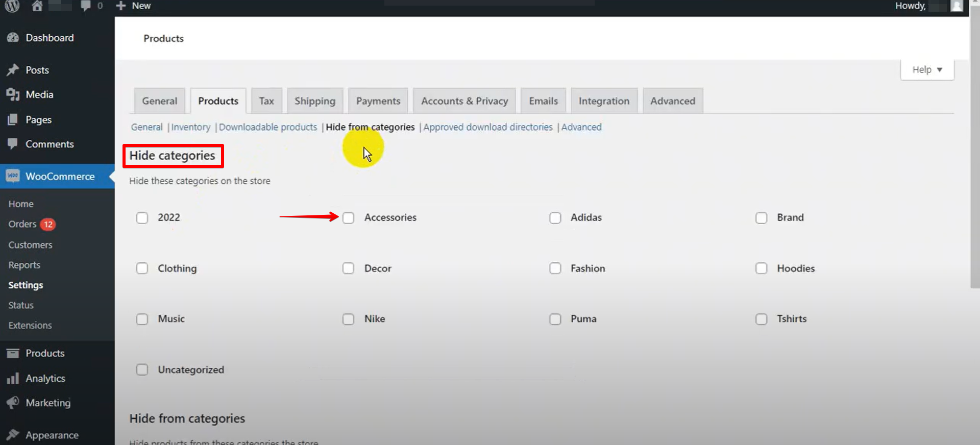Image resolution: width=980 pixels, height=445 pixels.
Task: Check the Accessories category checkbox
Action: [348, 218]
